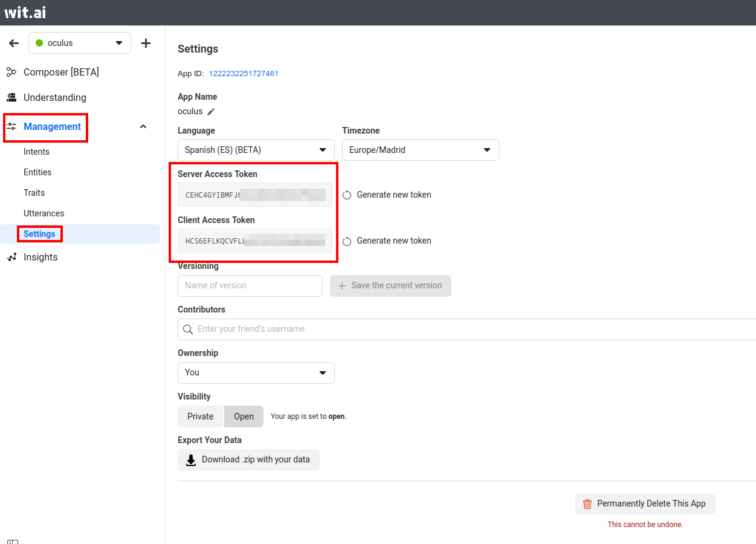
Task: Open the Europe/Madrid timezone dropdown
Action: click(x=420, y=150)
